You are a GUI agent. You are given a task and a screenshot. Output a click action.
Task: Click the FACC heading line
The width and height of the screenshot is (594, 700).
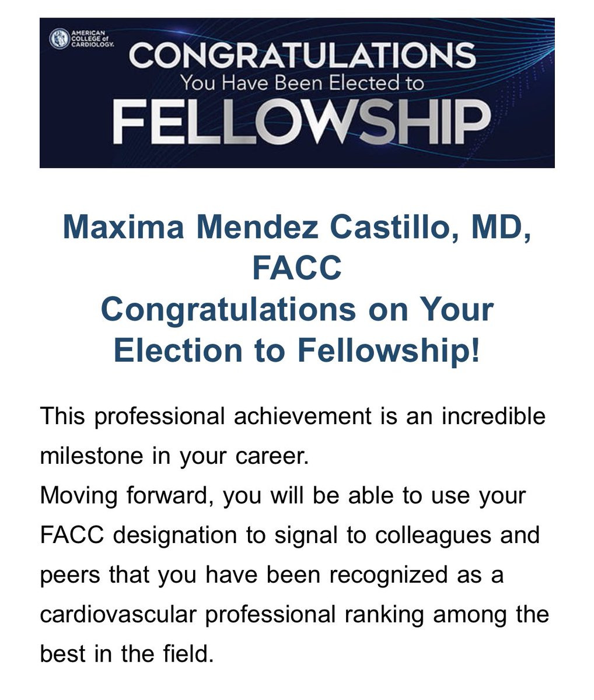[297, 268]
